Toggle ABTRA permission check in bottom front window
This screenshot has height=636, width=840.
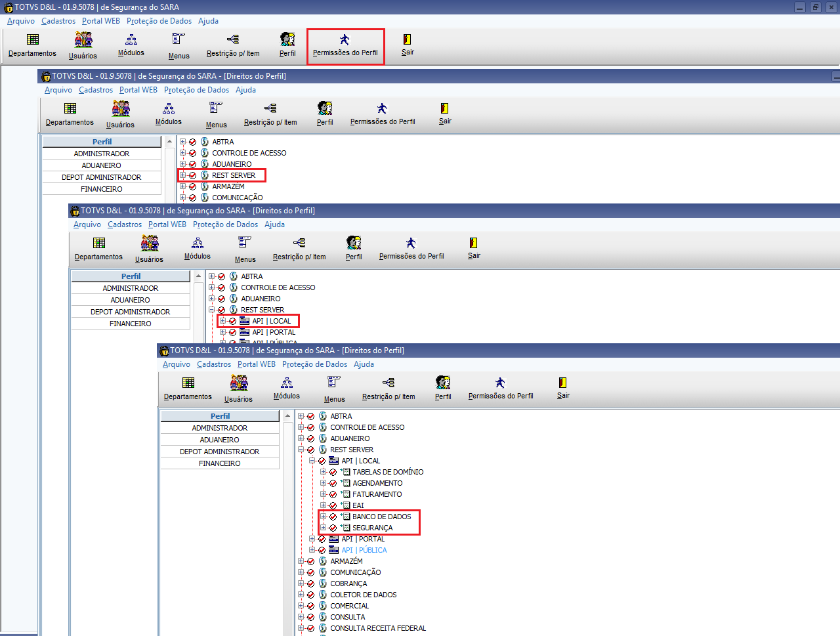pyautogui.click(x=310, y=416)
